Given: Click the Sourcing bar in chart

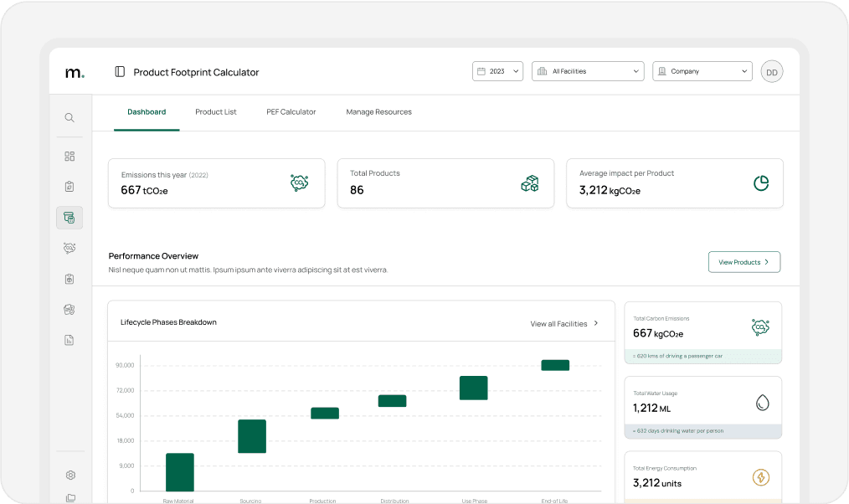Looking at the screenshot, I should pyautogui.click(x=252, y=436).
